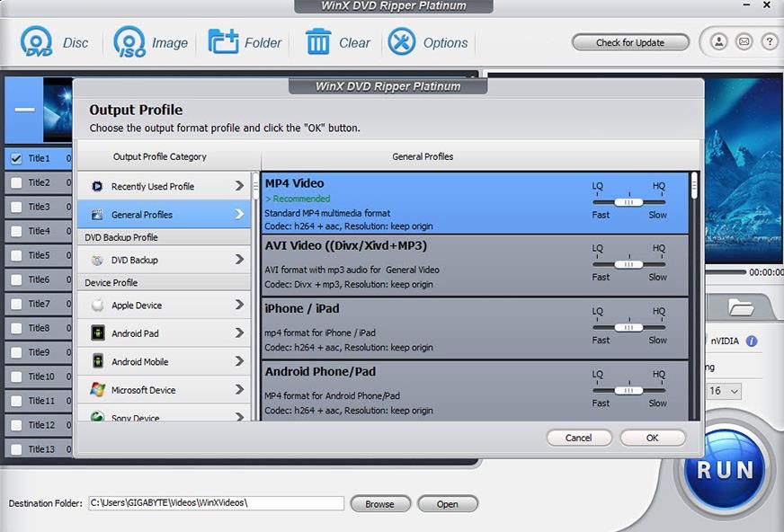Adjust Android Phone/Pad quality slider

[x=629, y=391]
